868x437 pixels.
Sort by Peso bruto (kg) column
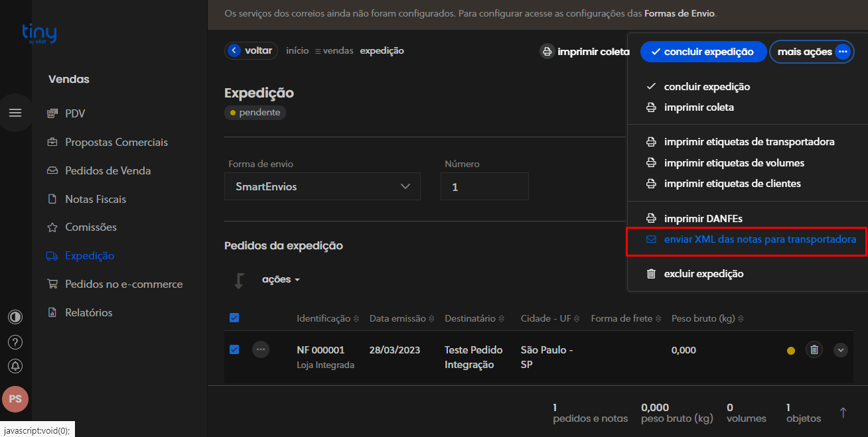(x=707, y=318)
